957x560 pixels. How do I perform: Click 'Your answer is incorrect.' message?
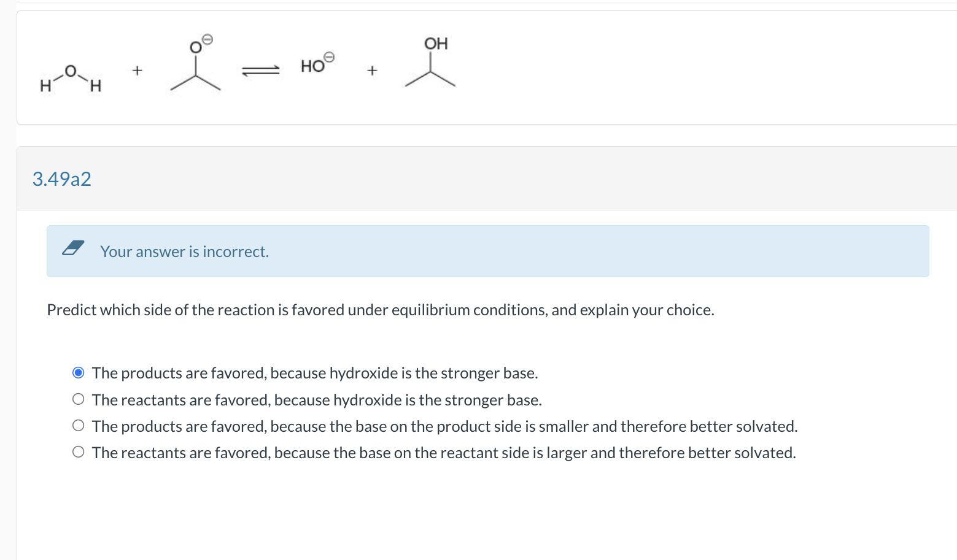pyautogui.click(x=184, y=251)
